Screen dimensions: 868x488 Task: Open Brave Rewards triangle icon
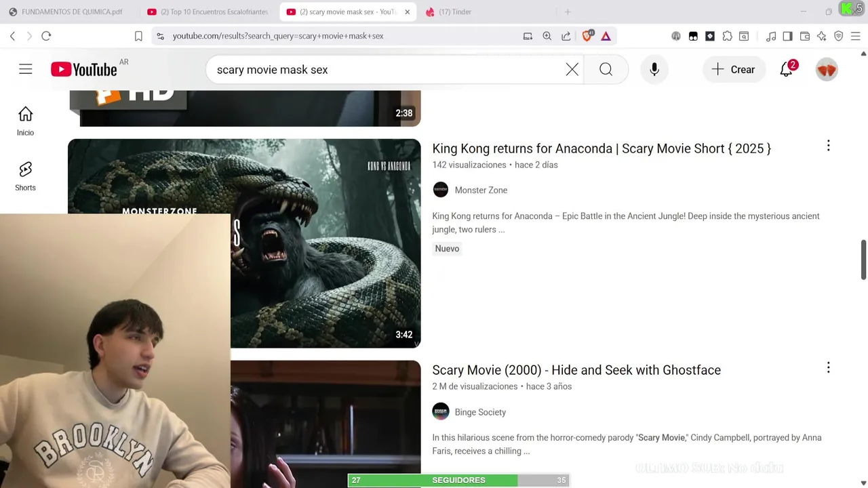(606, 36)
